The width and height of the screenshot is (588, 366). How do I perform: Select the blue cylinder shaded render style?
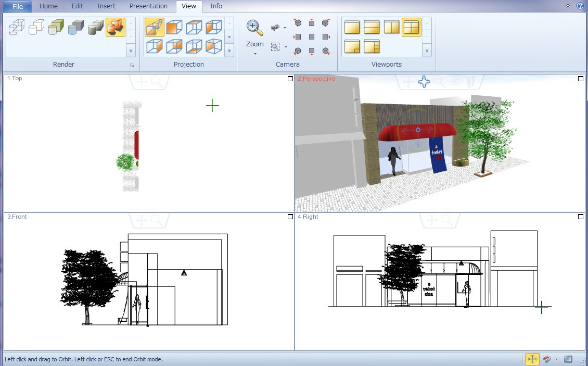(x=76, y=27)
